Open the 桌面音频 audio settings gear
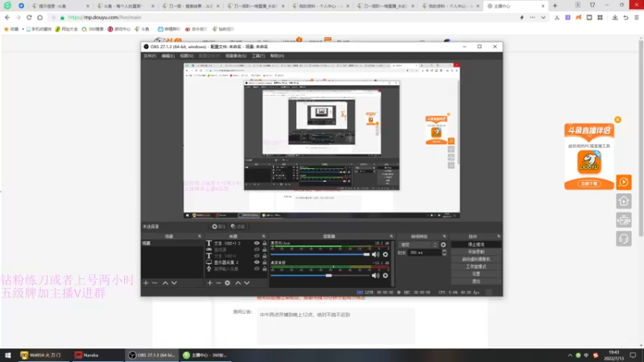 click(386, 275)
